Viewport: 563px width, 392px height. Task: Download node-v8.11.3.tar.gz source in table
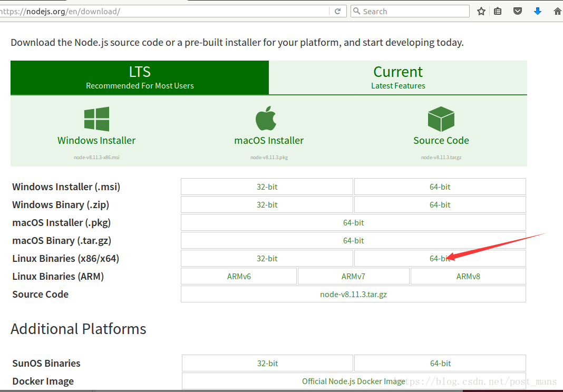point(353,295)
